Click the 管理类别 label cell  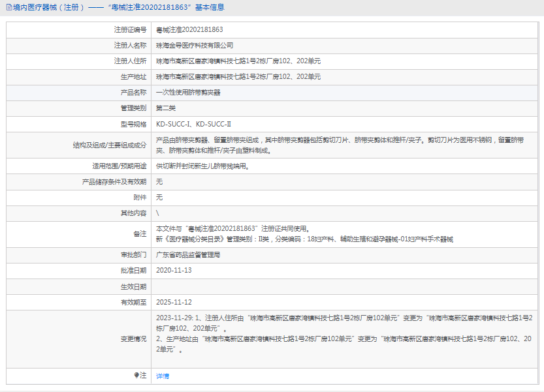[x=79, y=108]
